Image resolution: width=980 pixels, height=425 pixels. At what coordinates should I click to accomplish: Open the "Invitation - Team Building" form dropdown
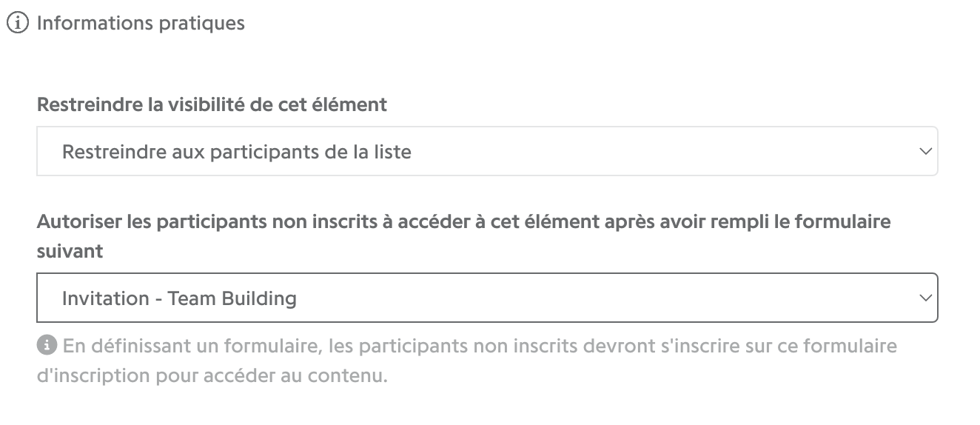(x=487, y=298)
